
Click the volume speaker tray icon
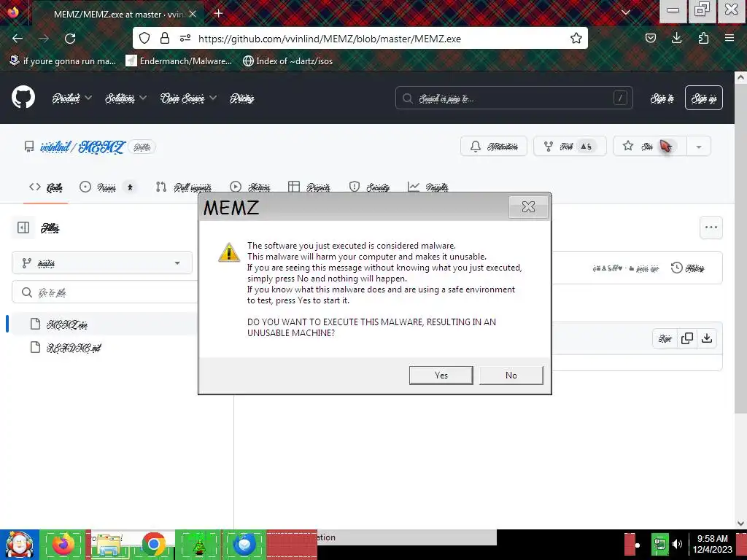[677, 544]
